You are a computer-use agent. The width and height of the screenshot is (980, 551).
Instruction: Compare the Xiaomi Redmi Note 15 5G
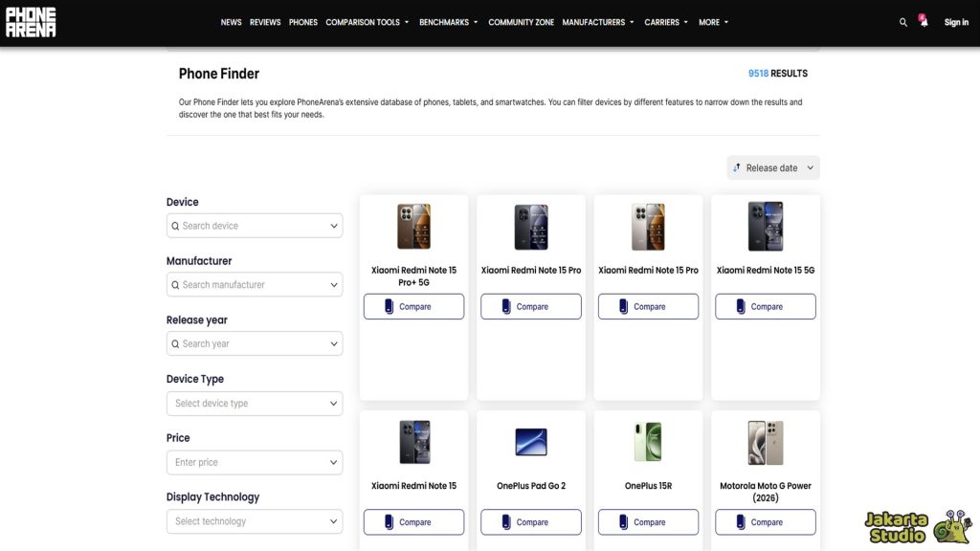click(x=765, y=306)
